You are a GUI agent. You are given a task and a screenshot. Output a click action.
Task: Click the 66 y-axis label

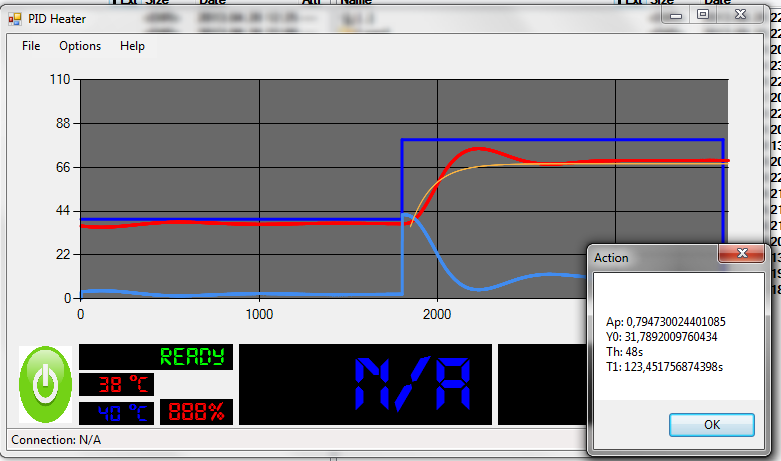63,167
